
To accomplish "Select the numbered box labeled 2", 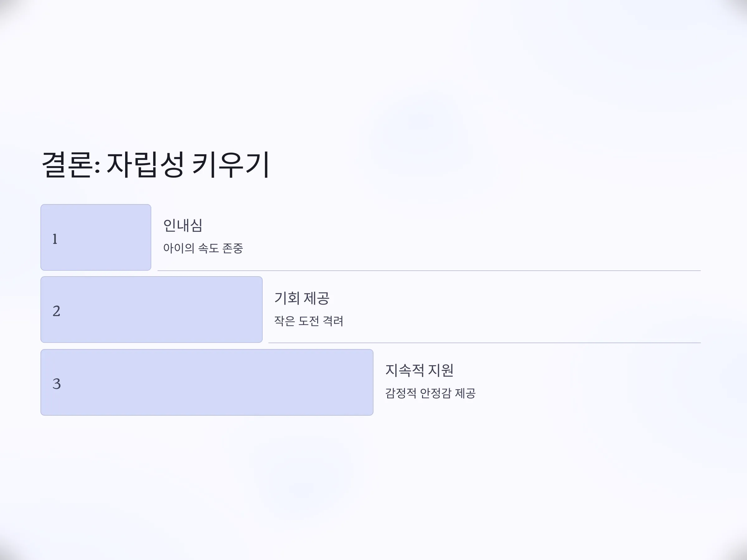I will 152,310.
